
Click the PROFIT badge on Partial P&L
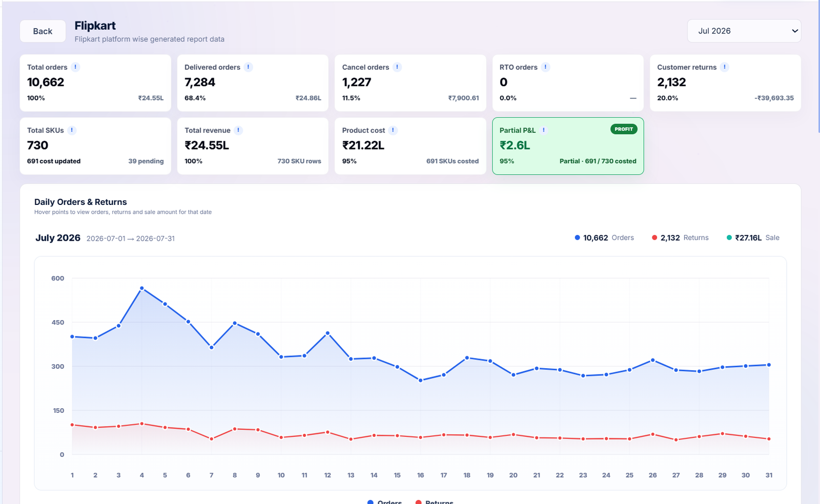click(624, 129)
